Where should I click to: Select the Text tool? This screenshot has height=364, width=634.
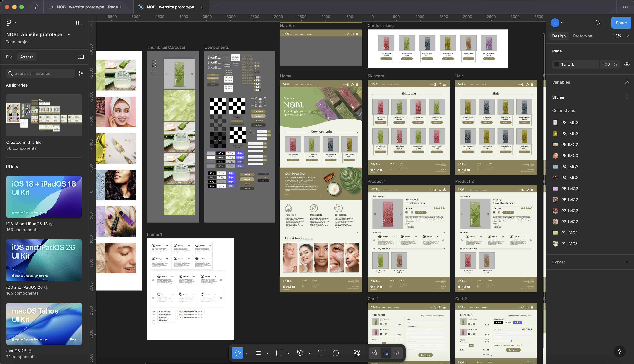(321, 353)
